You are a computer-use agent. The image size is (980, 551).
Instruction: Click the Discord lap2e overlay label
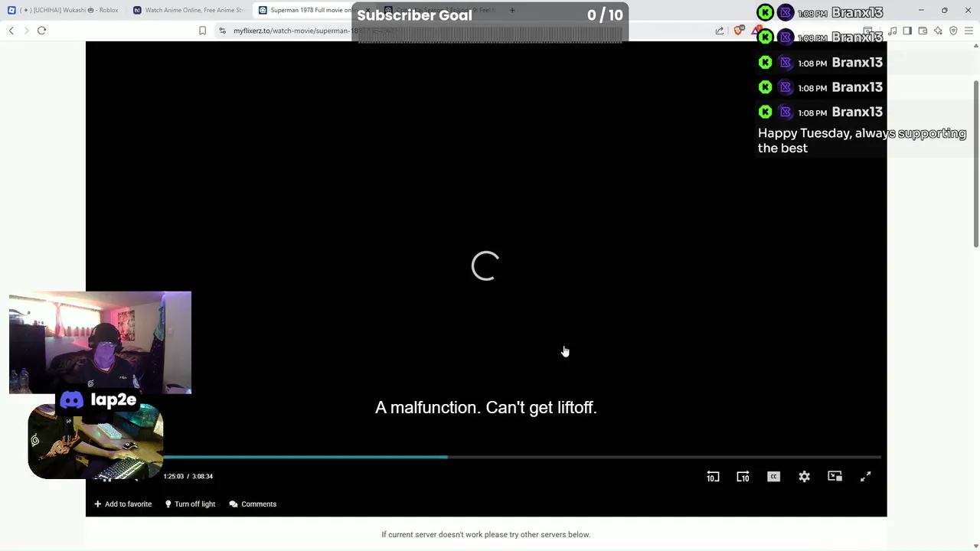tap(99, 399)
